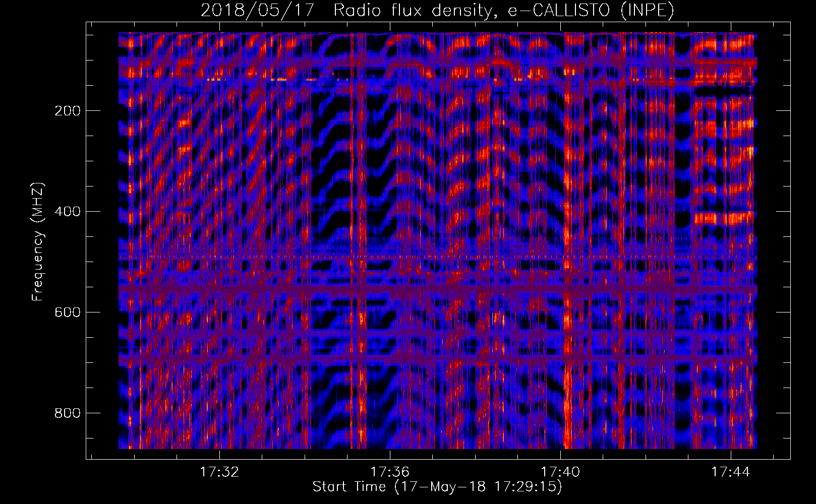Click the 800 MHz frequency tick label
Viewport: 816px width, 504px height.
[67, 413]
